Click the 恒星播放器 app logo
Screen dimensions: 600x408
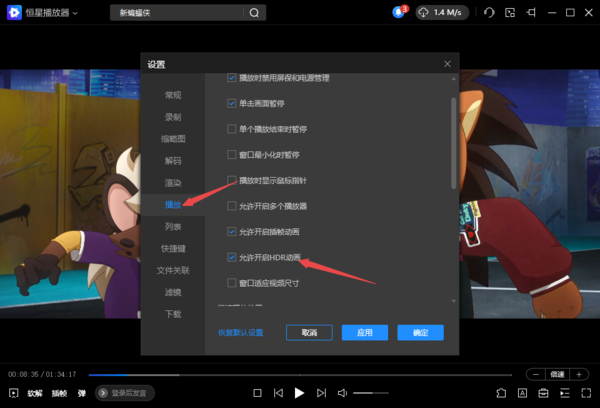14,13
